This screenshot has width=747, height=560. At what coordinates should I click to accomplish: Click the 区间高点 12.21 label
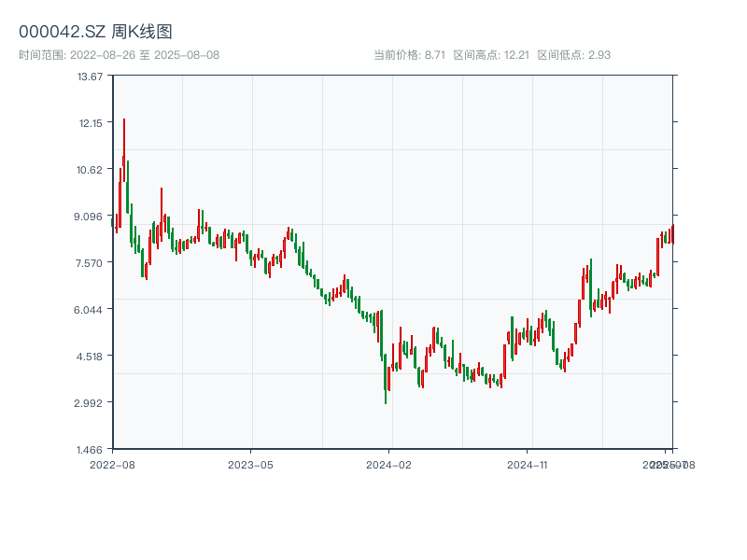click(x=491, y=55)
